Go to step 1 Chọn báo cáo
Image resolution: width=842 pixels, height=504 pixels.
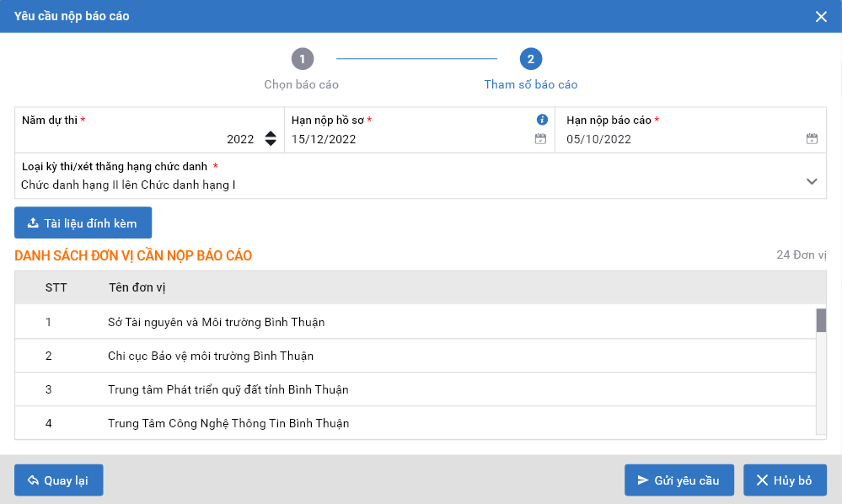pos(302,59)
